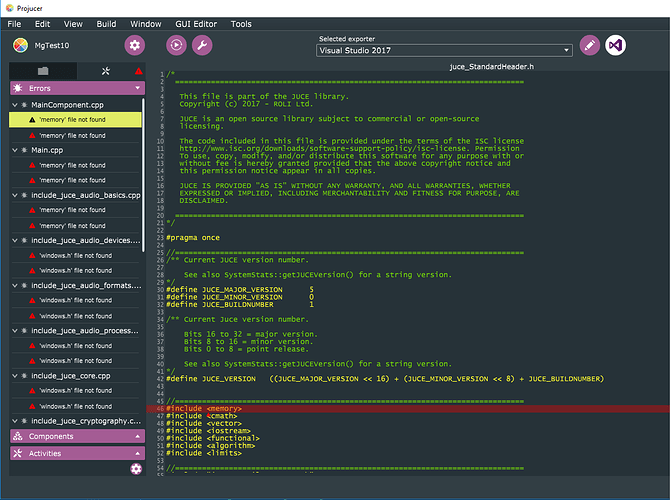Open the Selected exporter dropdown
Viewport: 671px width, 500px height.
coord(444,49)
